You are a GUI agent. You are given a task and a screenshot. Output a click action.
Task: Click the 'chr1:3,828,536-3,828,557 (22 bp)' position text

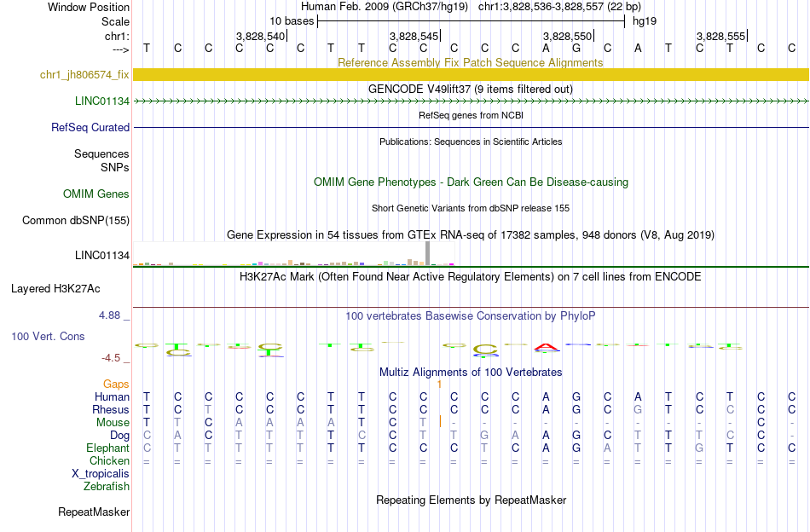click(559, 7)
